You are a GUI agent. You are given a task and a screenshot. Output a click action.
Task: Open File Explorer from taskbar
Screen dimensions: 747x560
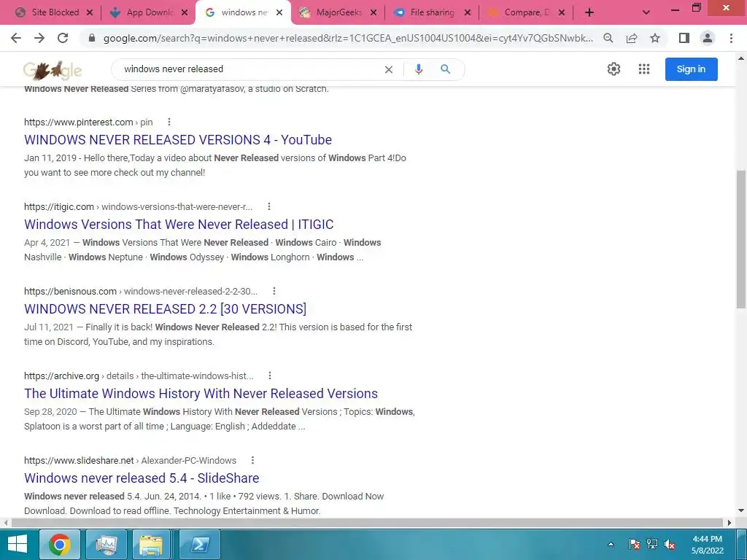pos(151,544)
